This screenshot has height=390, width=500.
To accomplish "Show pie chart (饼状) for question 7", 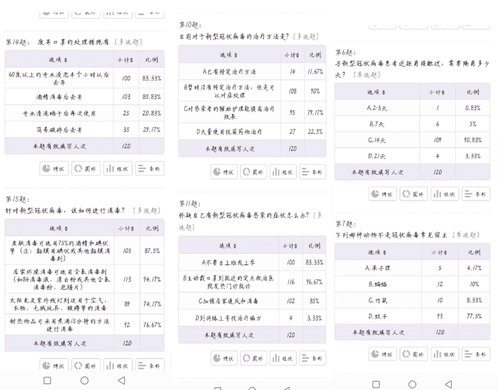I will 382,354.
